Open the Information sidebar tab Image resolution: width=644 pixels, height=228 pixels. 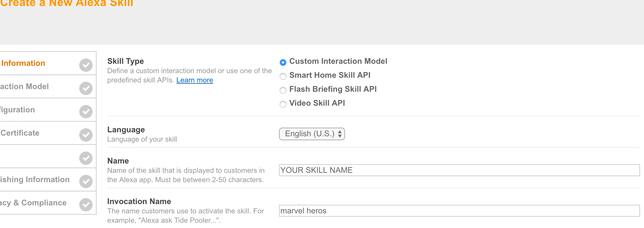point(23,63)
